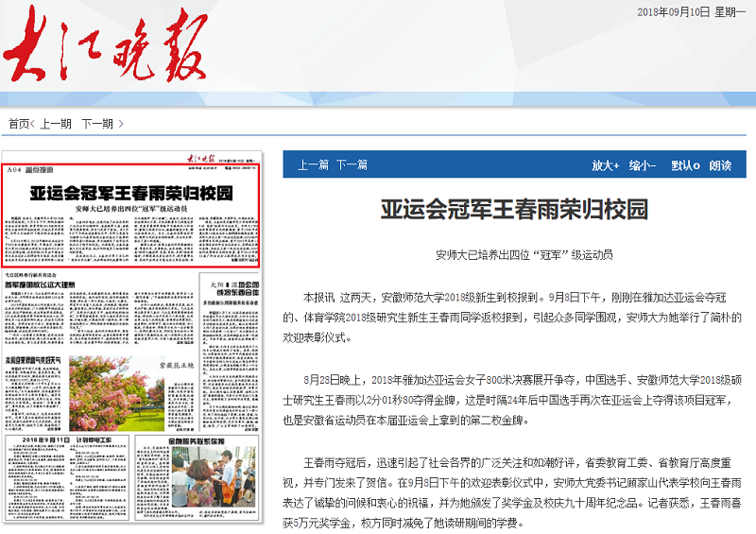Screen dimensions: 756x534
Task: Open the right column park article on page
Action: click(x=231, y=353)
